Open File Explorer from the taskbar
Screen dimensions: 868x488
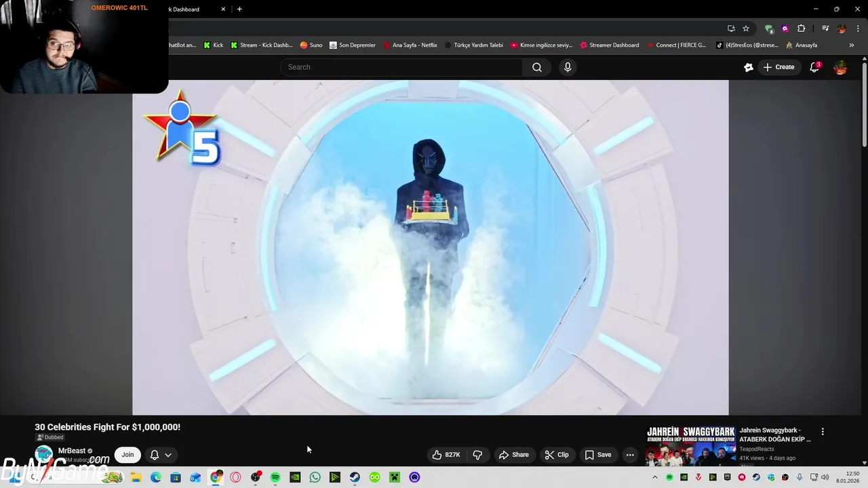136,477
